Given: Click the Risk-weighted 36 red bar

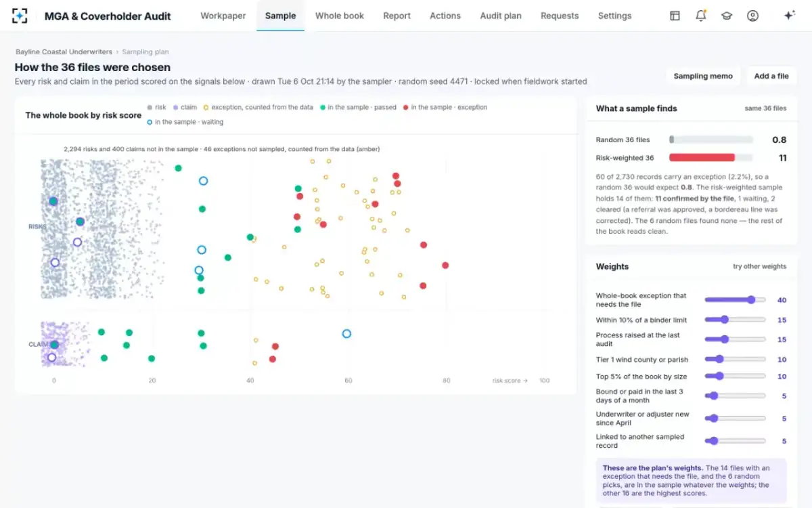Looking at the screenshot, I should 702,158.
